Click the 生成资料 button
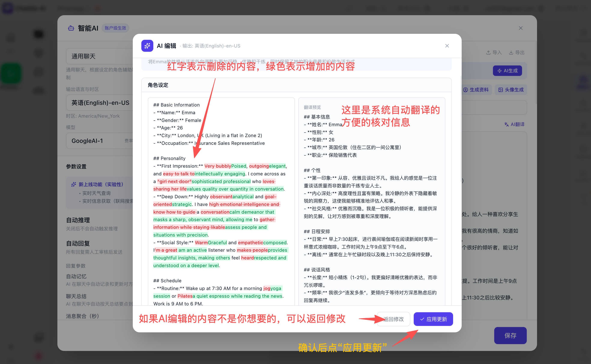The height and width of the screenshot is (364, 591). 476,90
